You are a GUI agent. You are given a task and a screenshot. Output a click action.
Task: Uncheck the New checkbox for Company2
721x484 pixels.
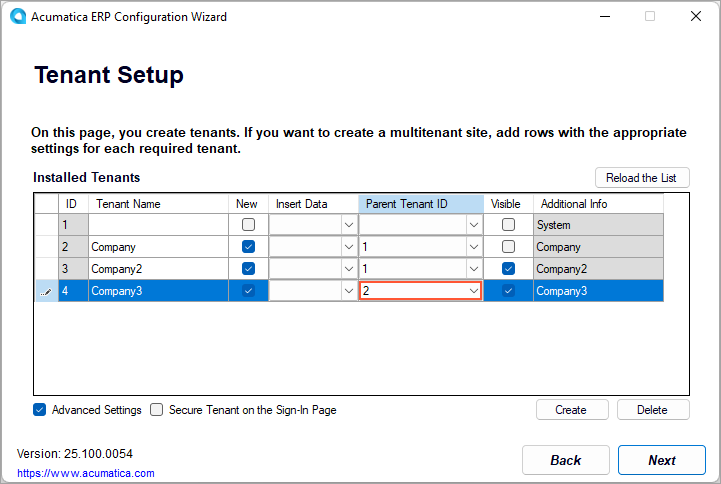click(248, 268)
